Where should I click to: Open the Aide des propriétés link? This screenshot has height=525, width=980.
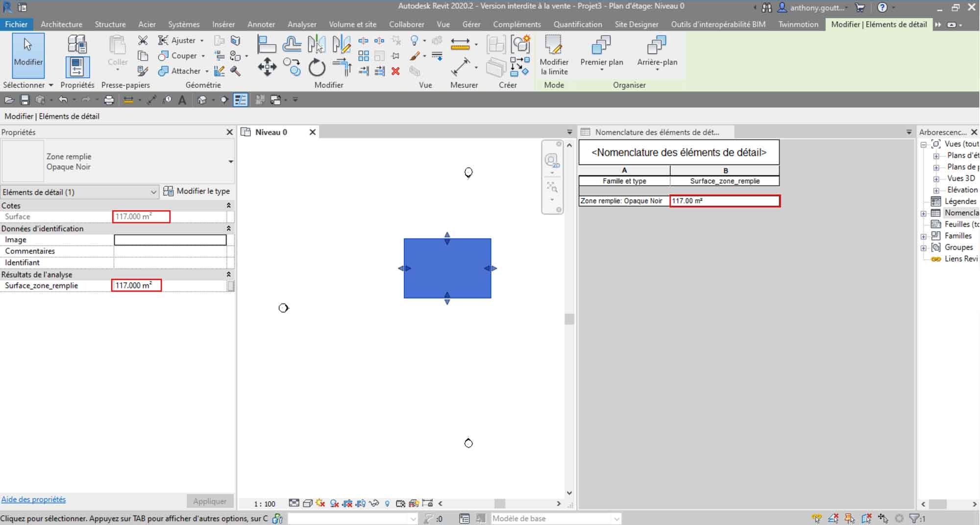click(33, 500)
